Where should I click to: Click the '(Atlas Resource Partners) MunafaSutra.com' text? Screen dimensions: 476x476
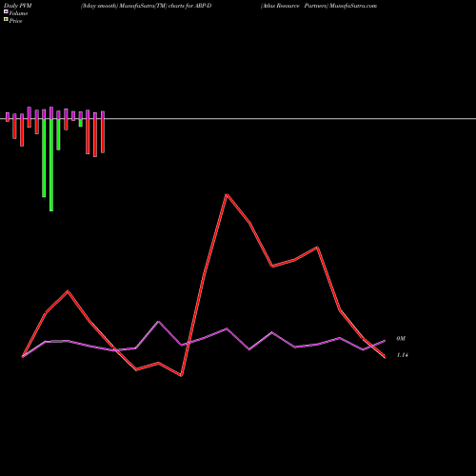319,6
